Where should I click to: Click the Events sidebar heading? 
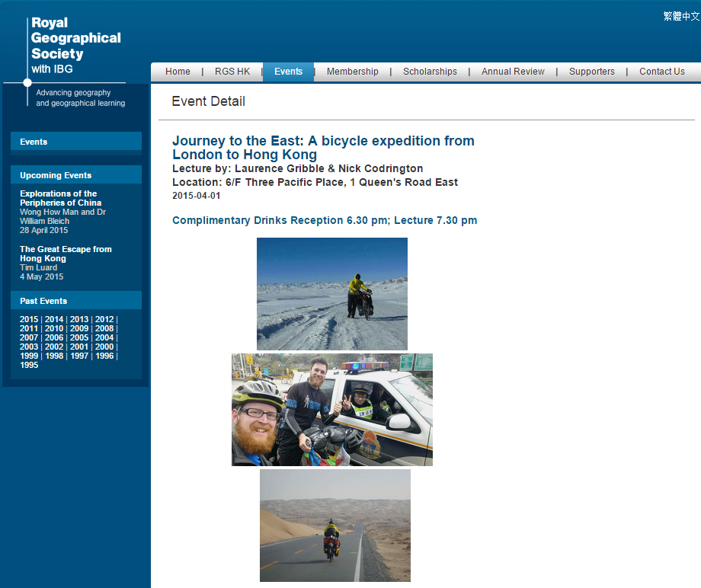(34, 142)
